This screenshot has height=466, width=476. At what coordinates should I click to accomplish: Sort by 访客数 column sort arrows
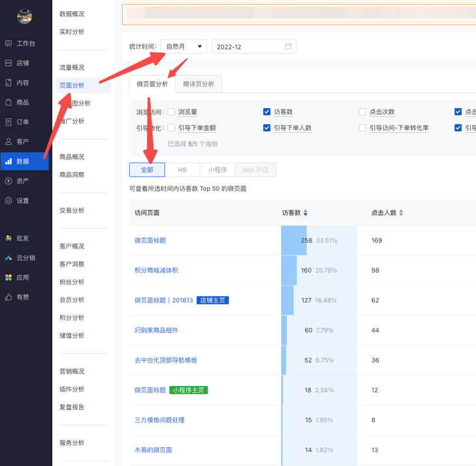point(306,213)
